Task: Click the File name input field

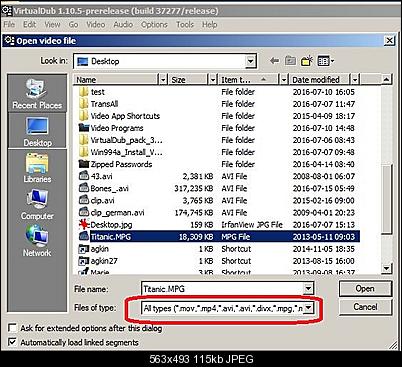Action: point(223,289)
